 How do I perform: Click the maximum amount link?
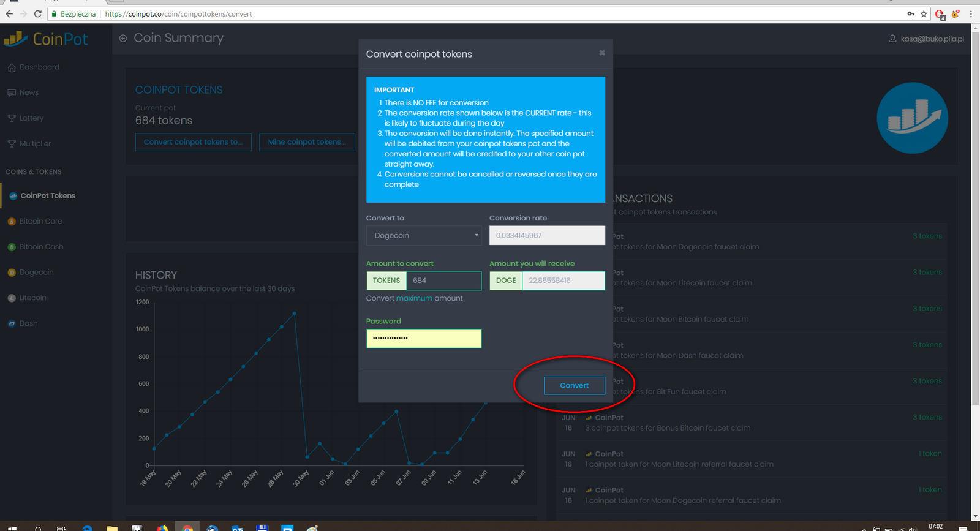point(414,298)
